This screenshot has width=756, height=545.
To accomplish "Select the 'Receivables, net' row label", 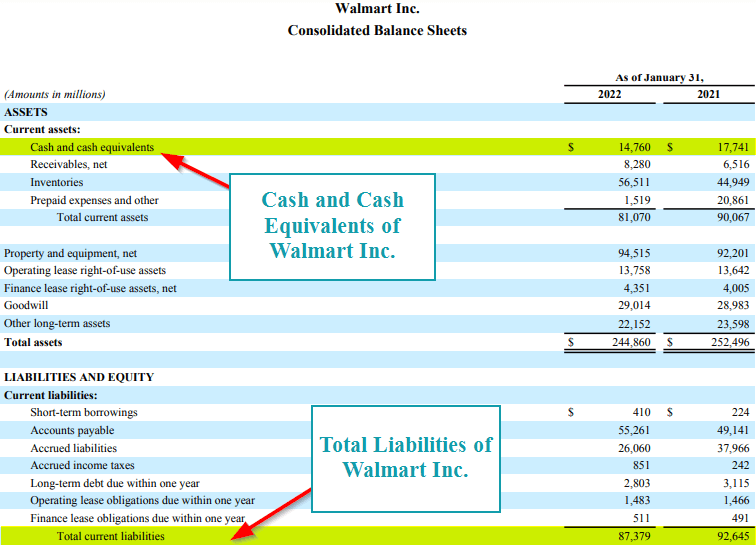I will [x=69, y=164].
